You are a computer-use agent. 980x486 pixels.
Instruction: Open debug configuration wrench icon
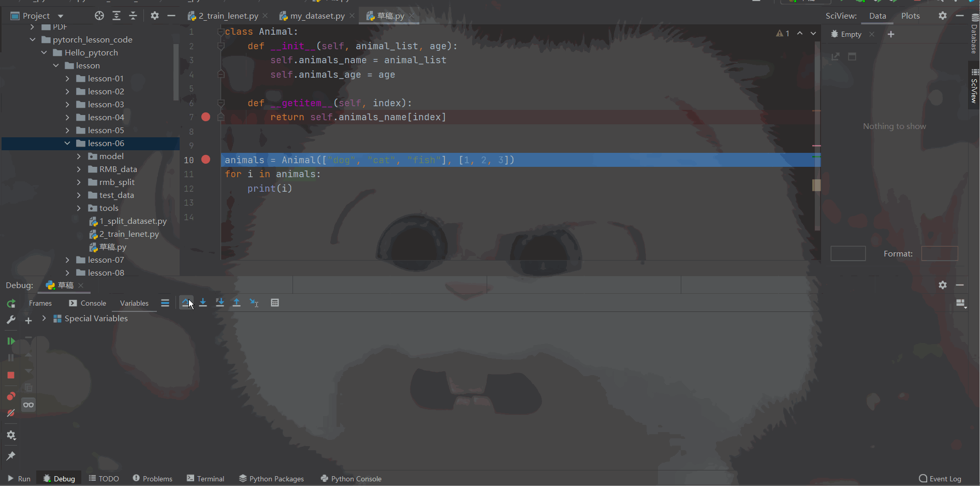pyautogui.click(x=11, y=320)
